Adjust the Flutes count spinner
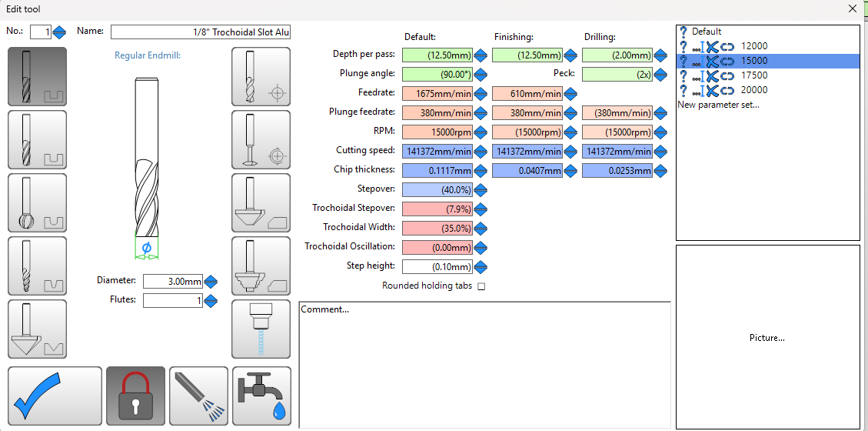 211,300
